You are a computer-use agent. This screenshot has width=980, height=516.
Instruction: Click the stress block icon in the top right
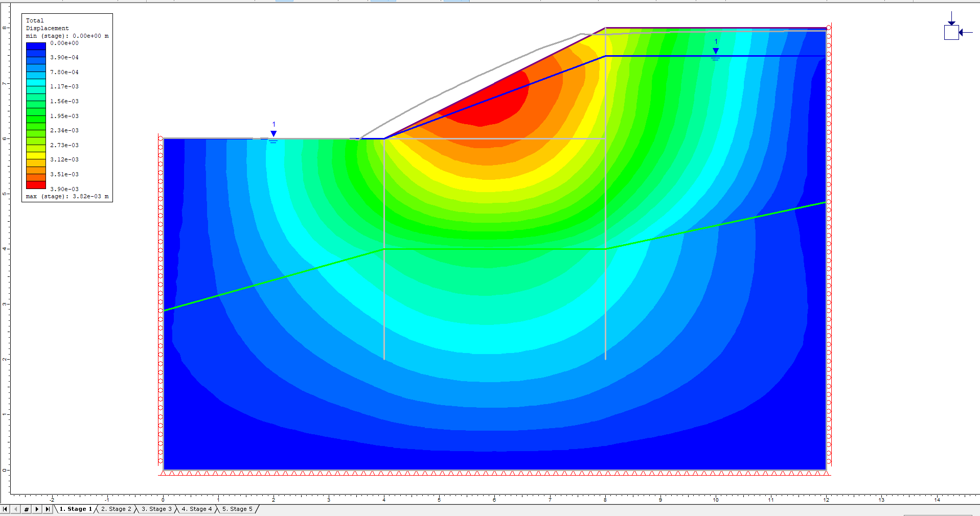point(951,32)
